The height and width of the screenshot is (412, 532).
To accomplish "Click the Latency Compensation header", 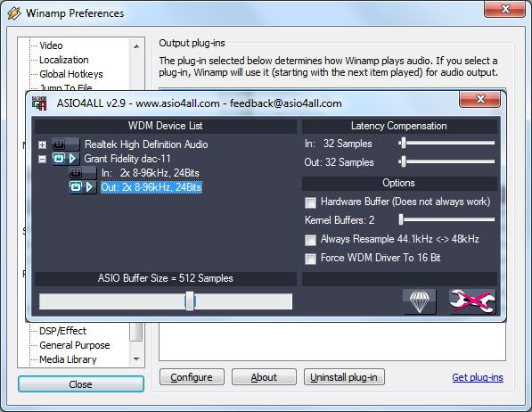I will click(x=398, y=126).
